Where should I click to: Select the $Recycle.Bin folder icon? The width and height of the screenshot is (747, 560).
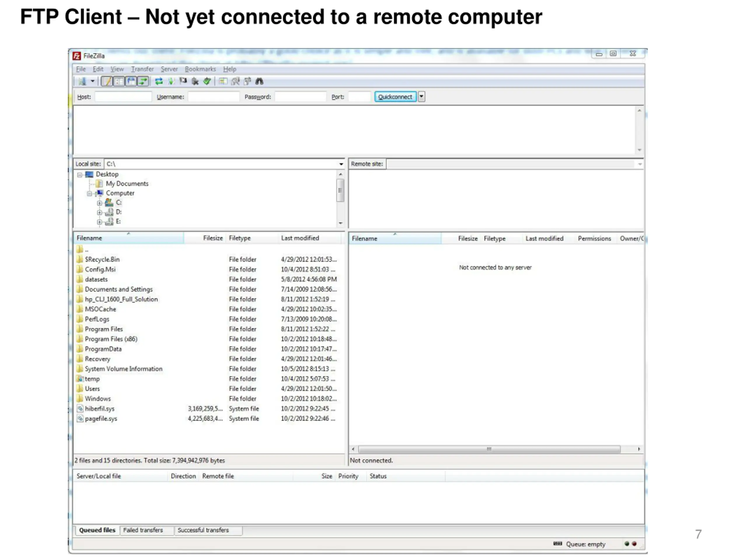click(x=80, y=259)
